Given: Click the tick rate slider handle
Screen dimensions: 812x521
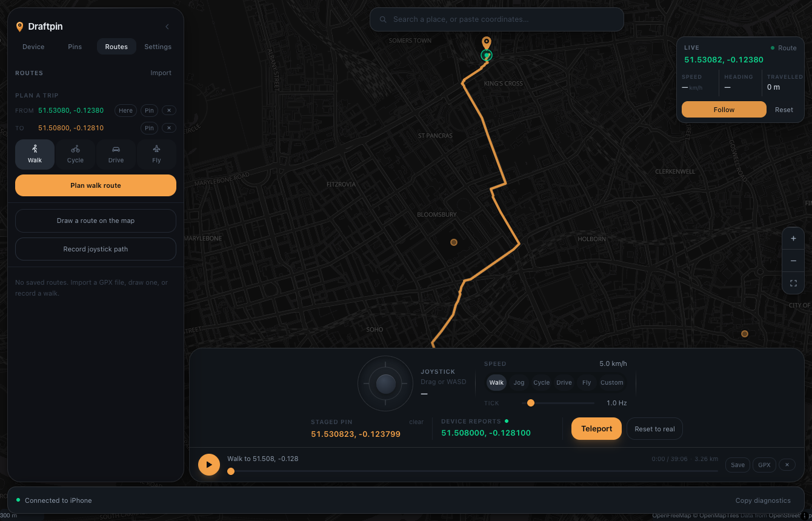Looking at the screenshot, I should [x=531, y=403].
